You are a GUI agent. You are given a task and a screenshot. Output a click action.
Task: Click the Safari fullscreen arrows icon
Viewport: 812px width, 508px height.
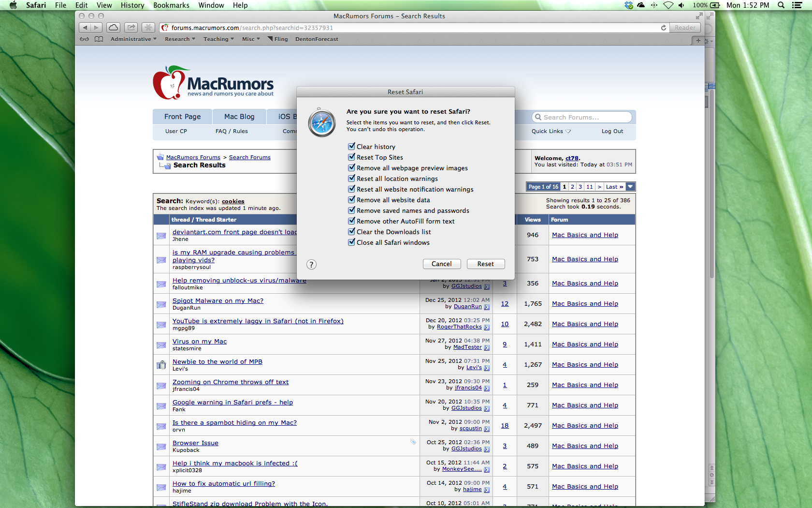click(699, 16)
